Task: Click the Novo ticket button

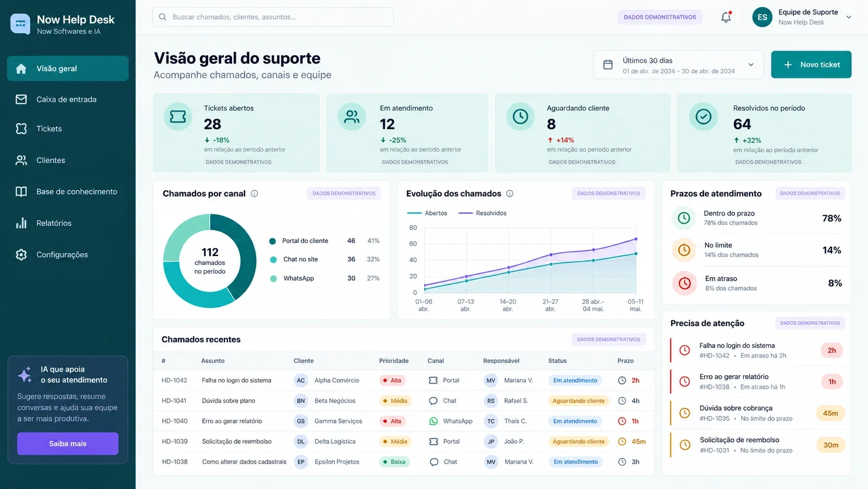Action: pyautogui.click(x=811, y=64)
